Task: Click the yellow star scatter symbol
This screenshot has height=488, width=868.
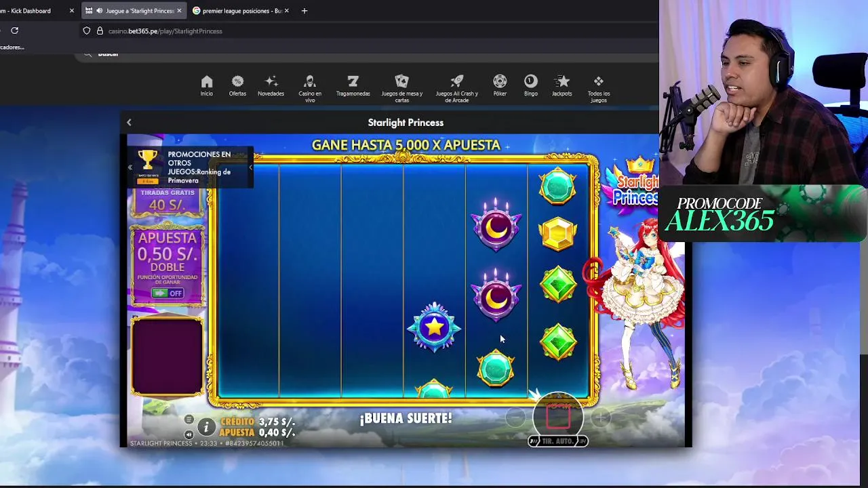Action: click(x=434, y=328)
